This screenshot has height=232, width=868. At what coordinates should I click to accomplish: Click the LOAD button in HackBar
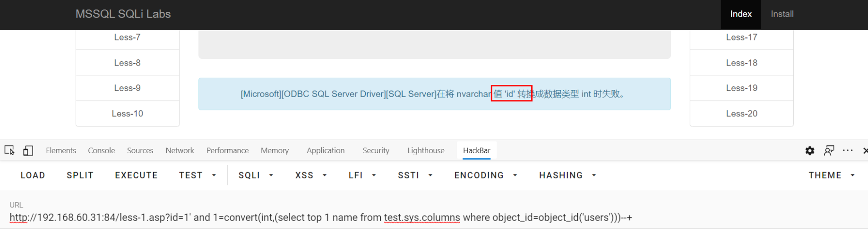tap(33, 175)
